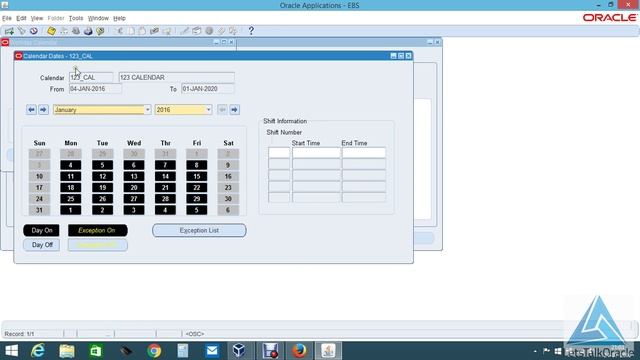This screenshot has width=640, height=360.
Task: Open the 2016 year dropdown
Action: coord(208,110)
